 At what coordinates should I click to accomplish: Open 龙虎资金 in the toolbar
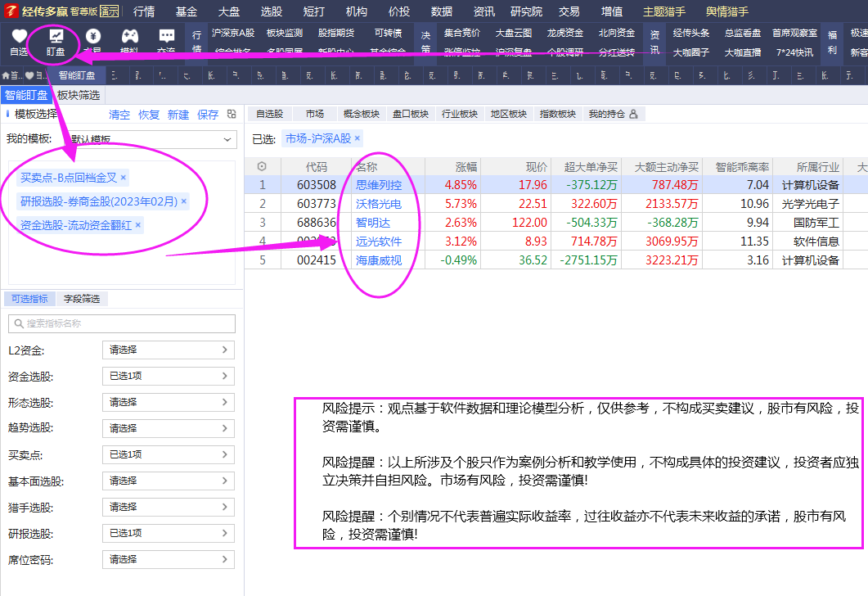[x=565, y=34]
